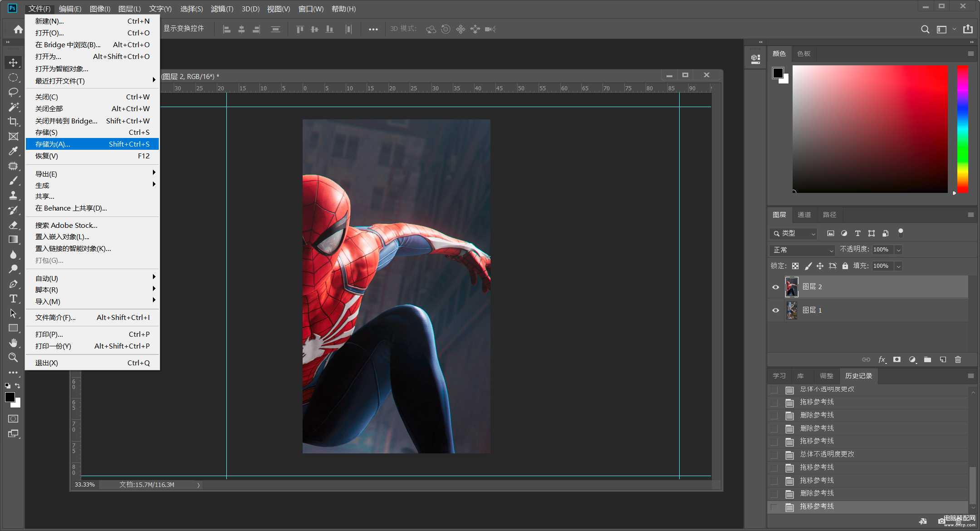Choose 新建(N)... in File menu
This screenshot has width=980, height=531.
click(x=93, y=21)
